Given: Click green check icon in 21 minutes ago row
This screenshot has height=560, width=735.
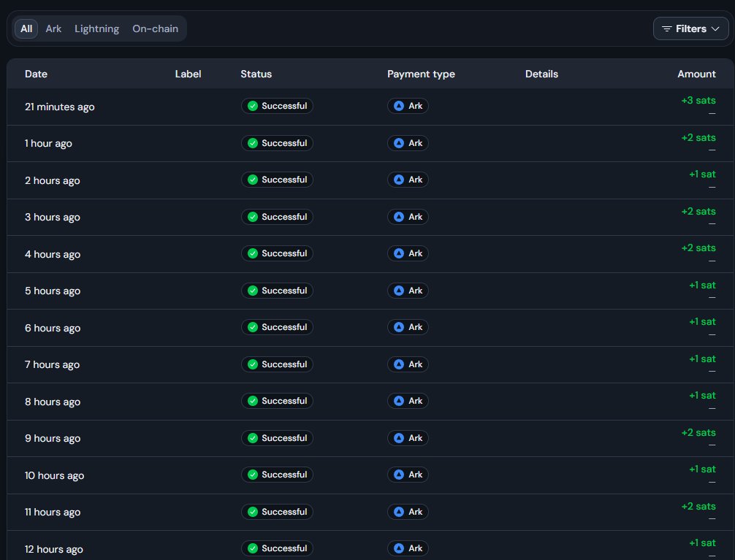Looking at the screenshot, I should [x=253, y=106].
